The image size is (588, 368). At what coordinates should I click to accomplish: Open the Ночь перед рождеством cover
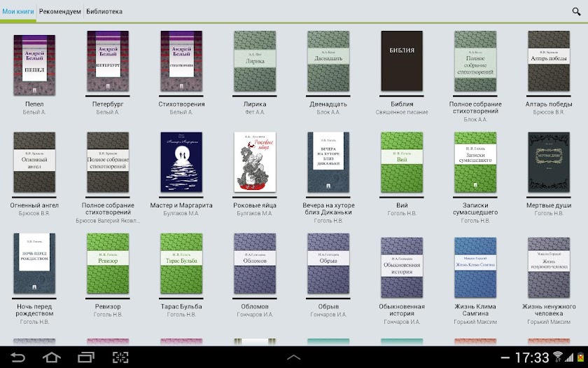tap(34, 264)
